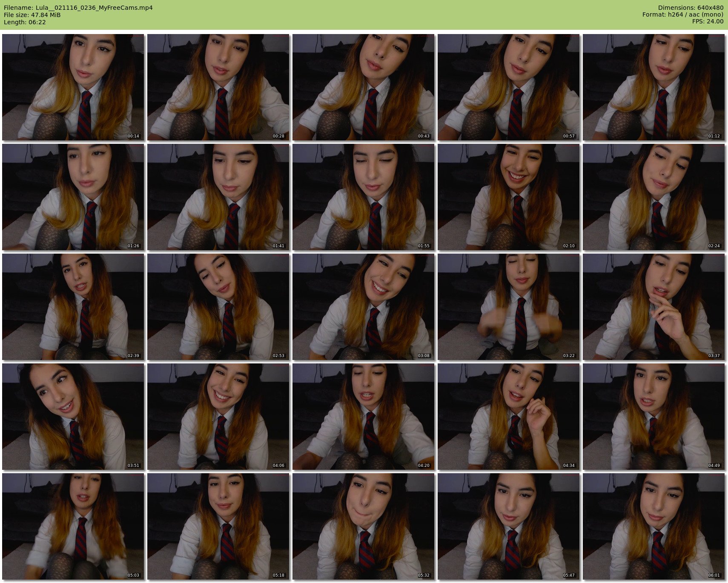
Task: Open the frame at 01:41
Action: pyautogui.click(x=218, y=197)
